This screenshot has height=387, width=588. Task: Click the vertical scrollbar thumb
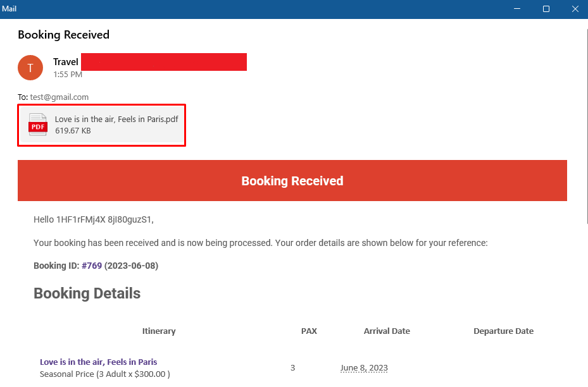click(x=587, y=126)
